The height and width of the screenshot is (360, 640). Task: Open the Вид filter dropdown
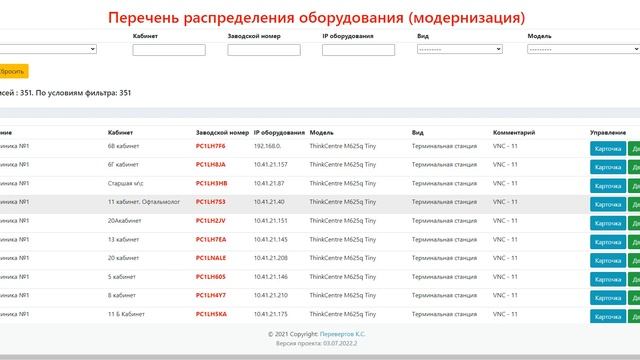pyautogui.click(x=460, y=49)
